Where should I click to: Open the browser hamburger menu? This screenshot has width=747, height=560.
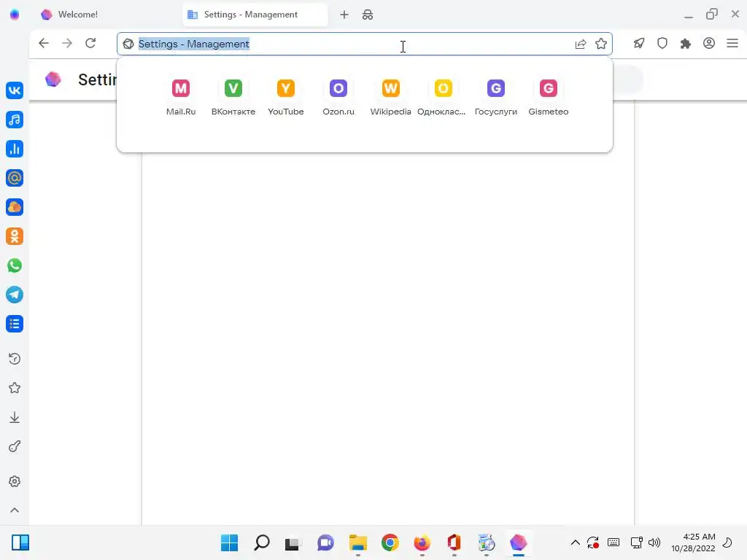(732, 43)
